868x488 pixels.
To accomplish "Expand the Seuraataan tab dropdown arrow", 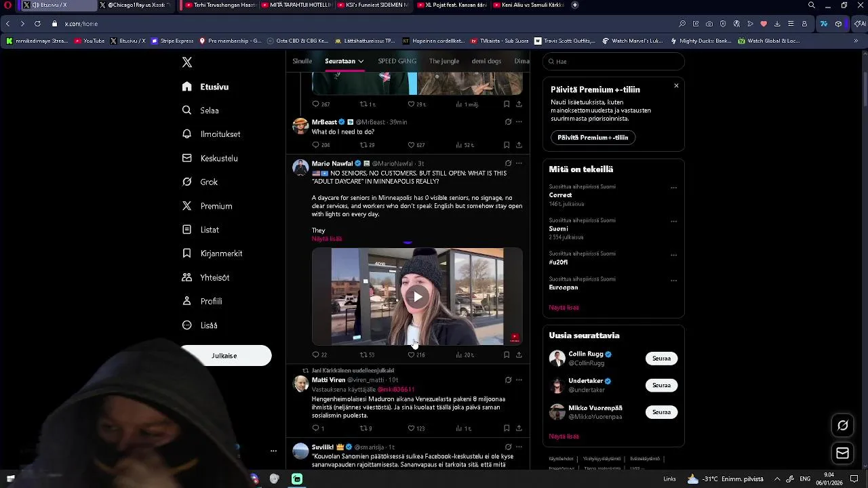I will point(361,62).
